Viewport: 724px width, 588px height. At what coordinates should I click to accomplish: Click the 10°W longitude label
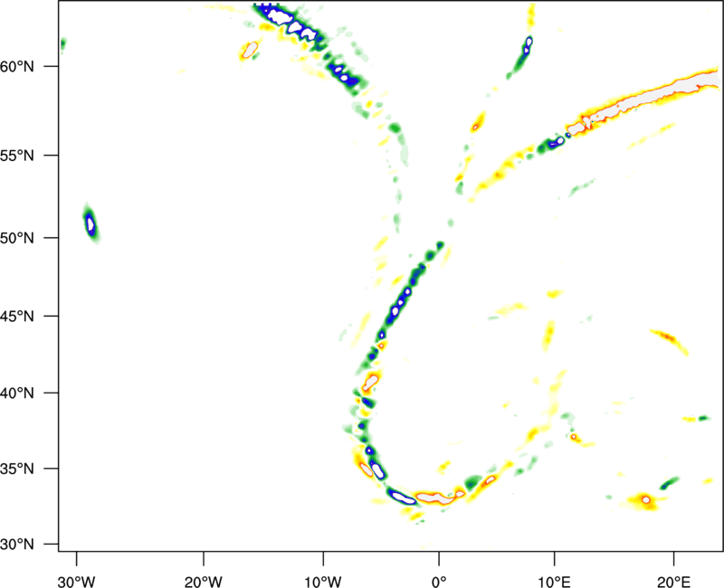[x=323, y=582]
